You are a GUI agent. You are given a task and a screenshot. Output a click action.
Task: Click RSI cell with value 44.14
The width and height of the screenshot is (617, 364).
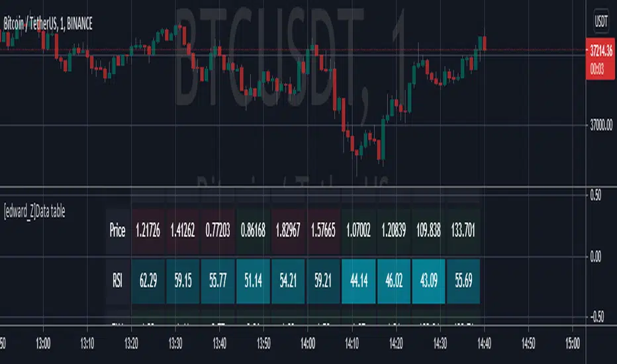pyautogui.click(x=358, y=281)
